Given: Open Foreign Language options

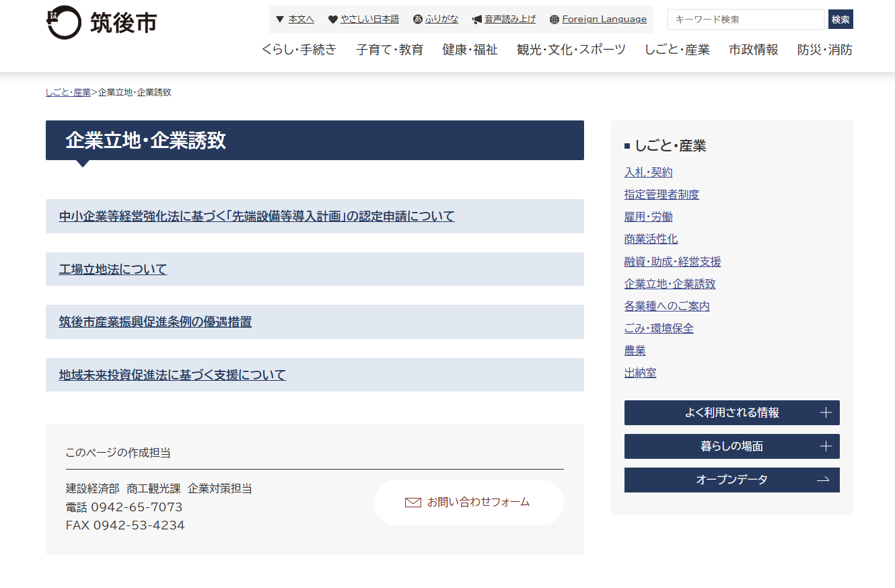Looking at the screenshot, I should (604, 20).
